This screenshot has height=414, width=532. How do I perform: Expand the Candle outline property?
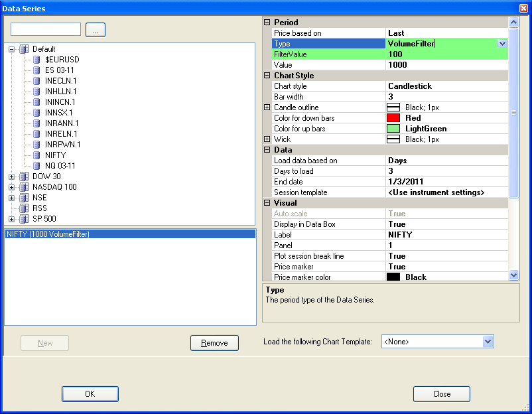coord(267,107)
